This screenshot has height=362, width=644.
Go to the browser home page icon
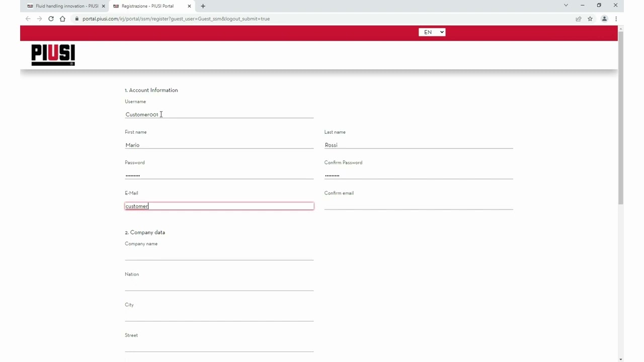(x=62, y=19)
